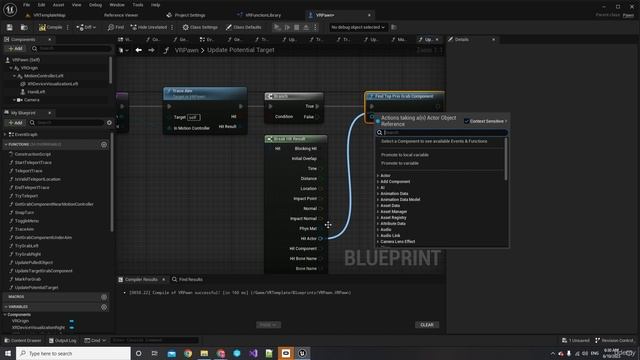This screenshot has width=640, height=360.
Task: Click the Browse to asset icon
Action: pos(24,27)
